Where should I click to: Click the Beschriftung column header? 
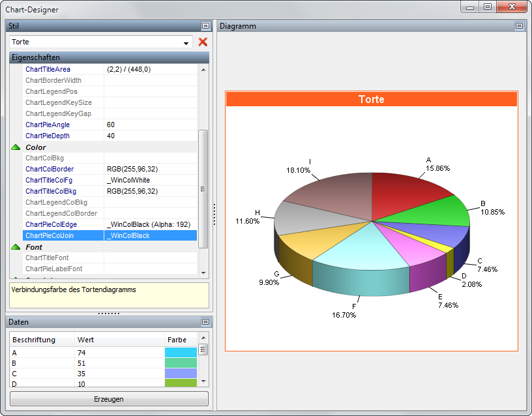34,340
